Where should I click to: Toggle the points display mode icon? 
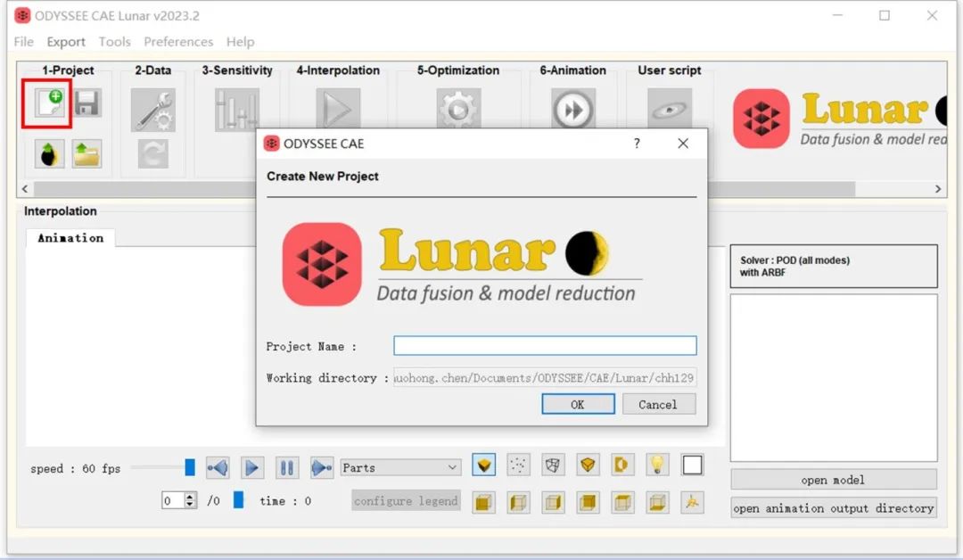[x=518, y=465]
